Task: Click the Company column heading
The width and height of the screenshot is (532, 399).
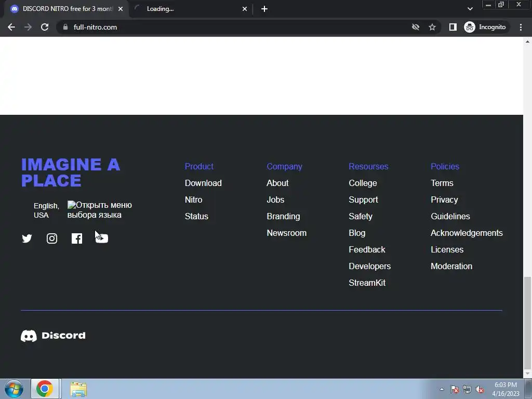Action: tap(284, 167)
